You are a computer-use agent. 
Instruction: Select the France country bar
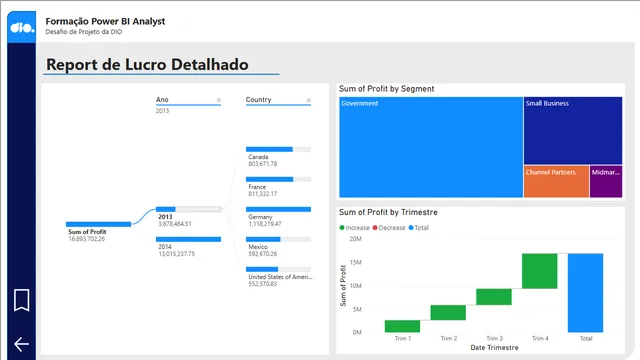pos(278,179)
